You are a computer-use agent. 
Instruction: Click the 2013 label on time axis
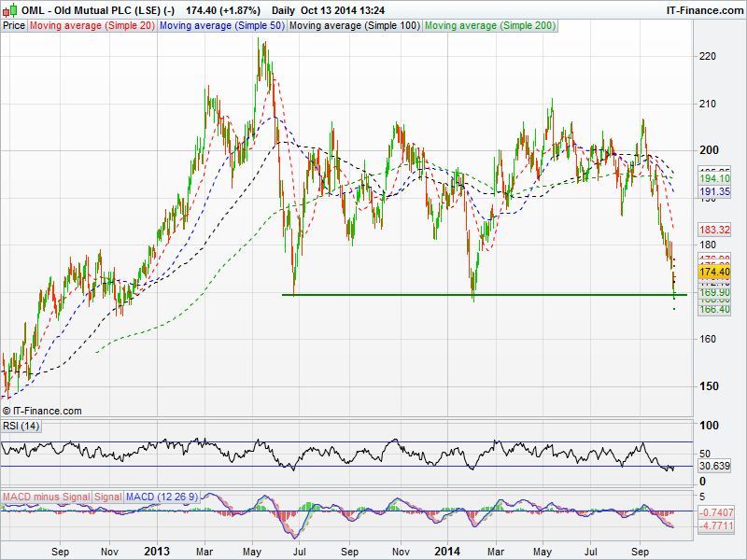tap(155, 552)
